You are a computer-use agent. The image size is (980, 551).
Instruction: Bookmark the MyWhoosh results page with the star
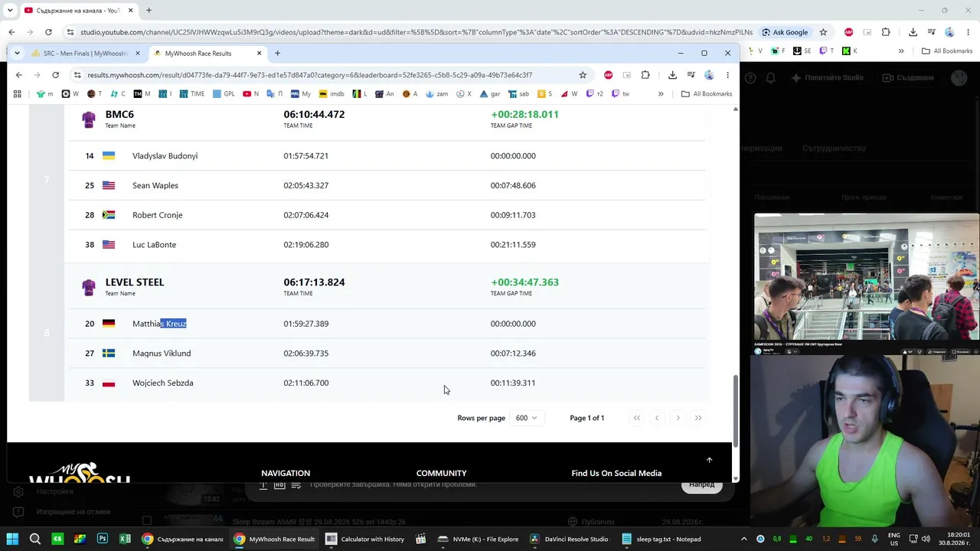click(x=583, y=75)
